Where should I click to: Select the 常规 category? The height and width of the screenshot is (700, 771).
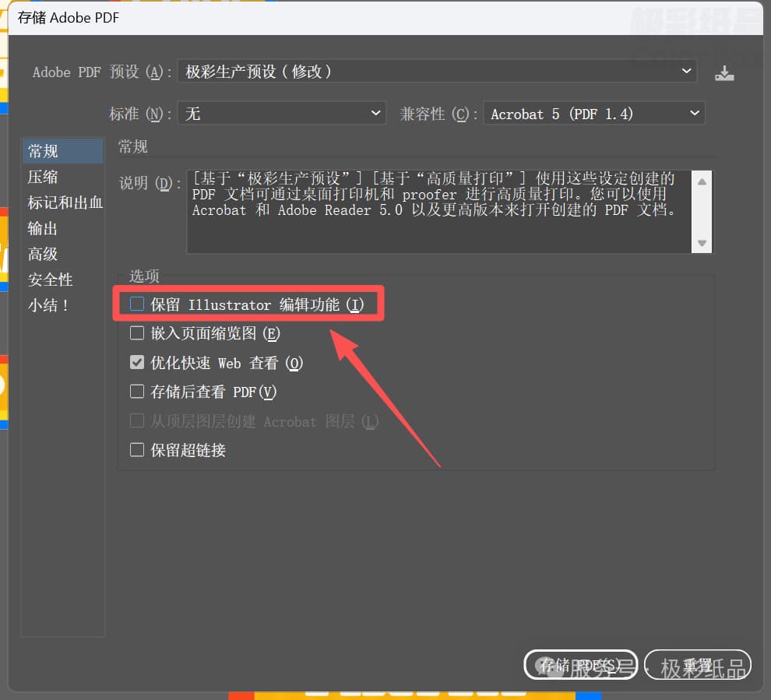(44, 151)
